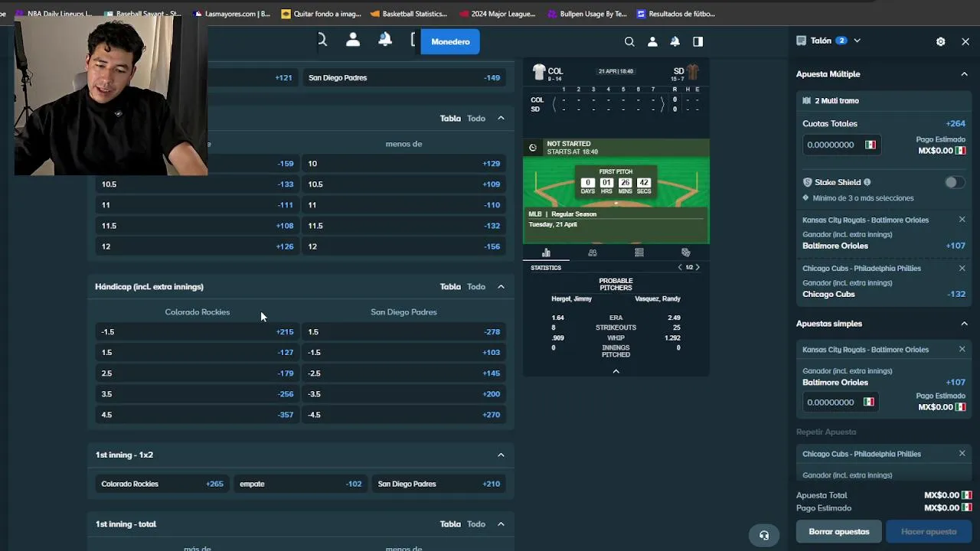Bet 1st inning San Diego Padres +210
This screenshot has height=551, width=980.
439,484
